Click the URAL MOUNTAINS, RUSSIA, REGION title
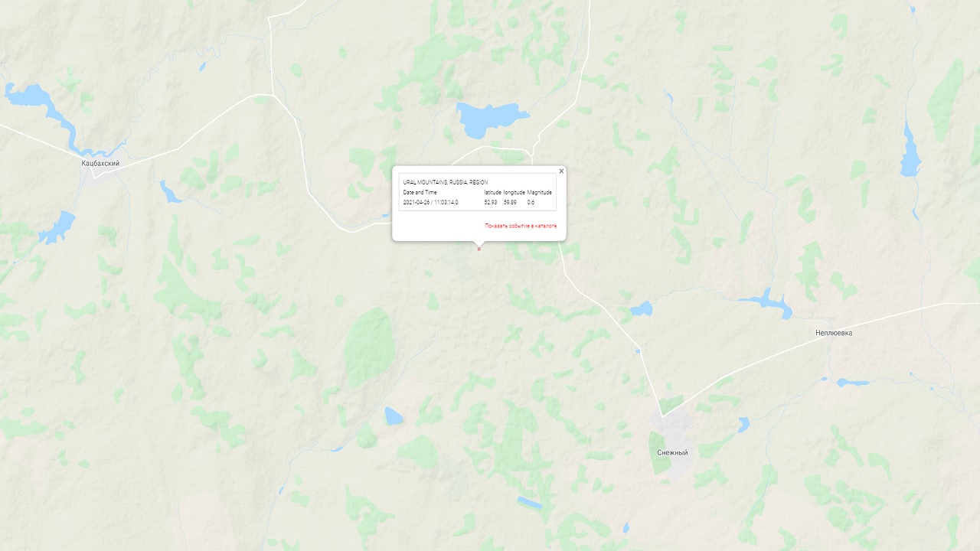980x551 pixels. tap(446, 182)
